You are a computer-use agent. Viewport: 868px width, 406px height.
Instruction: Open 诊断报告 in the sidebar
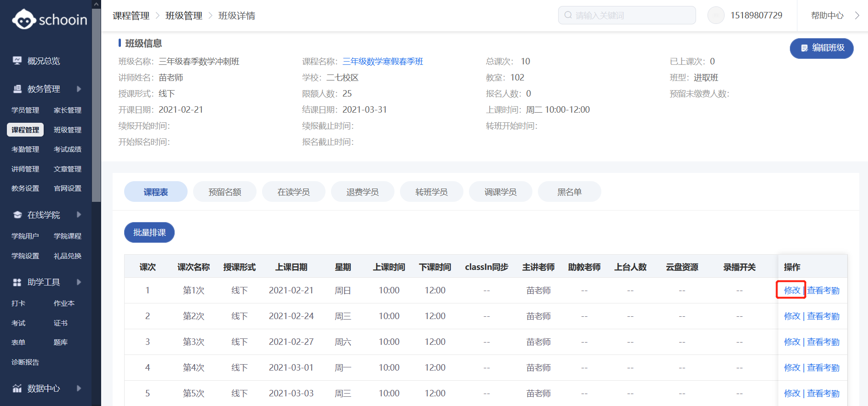(25, 362)
